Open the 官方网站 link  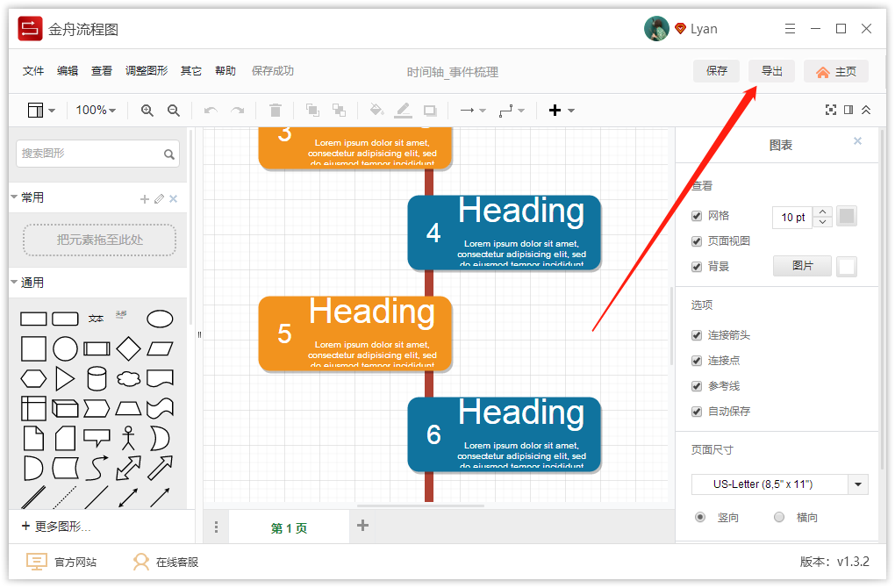pos(61,563)
